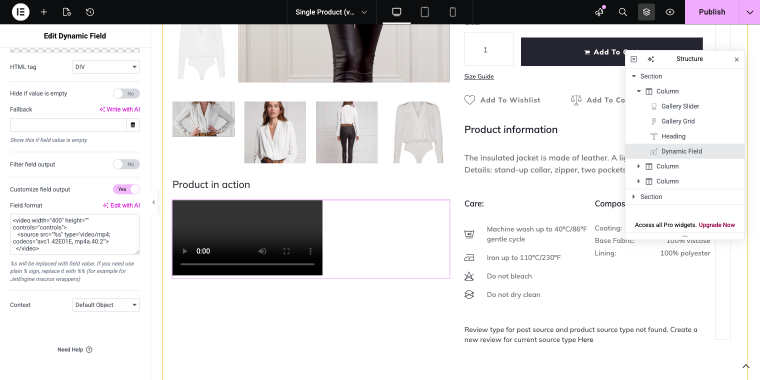This screenshot has width=760, height=380.
Task: Click the Add To Cart button
Action: tap(612, 52)
